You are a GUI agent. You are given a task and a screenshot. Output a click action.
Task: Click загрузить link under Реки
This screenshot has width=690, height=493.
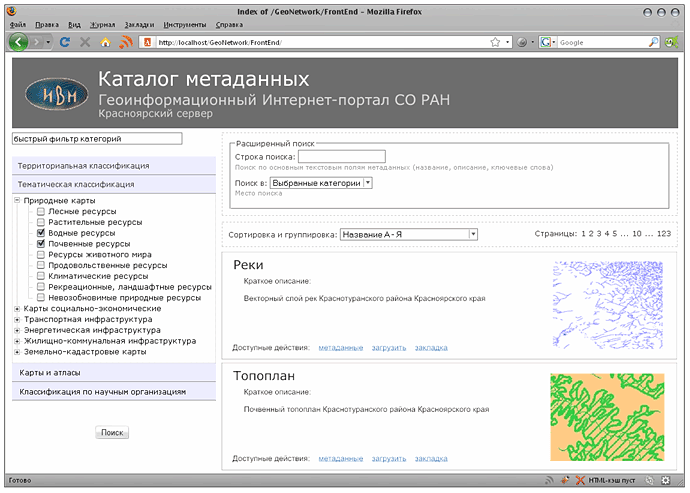click(388, 347)
